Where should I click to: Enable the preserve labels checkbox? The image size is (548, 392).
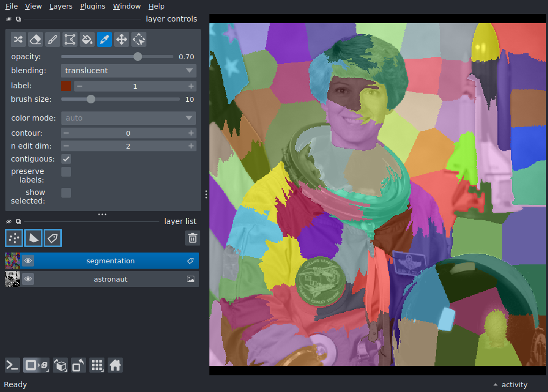click(66, 172)
